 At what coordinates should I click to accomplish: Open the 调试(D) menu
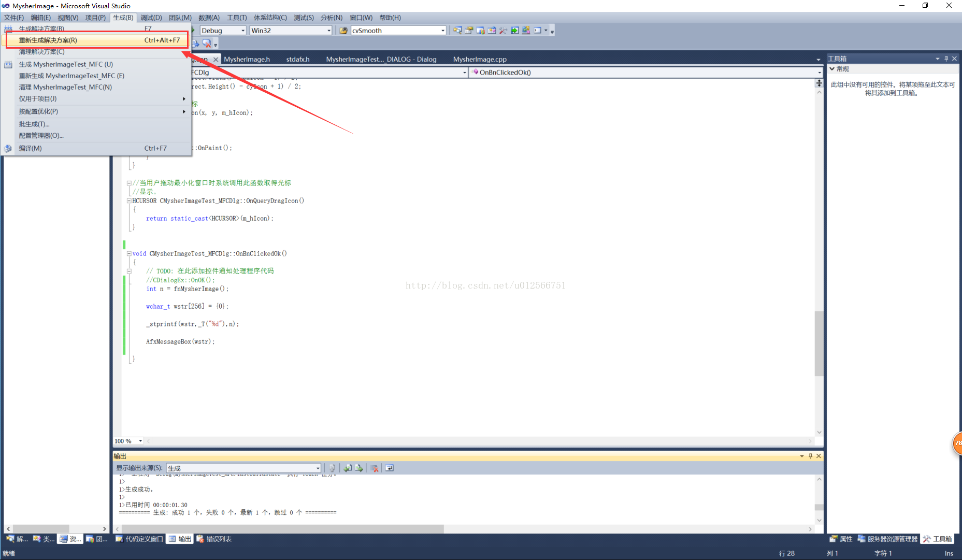(x=151, y=18)
